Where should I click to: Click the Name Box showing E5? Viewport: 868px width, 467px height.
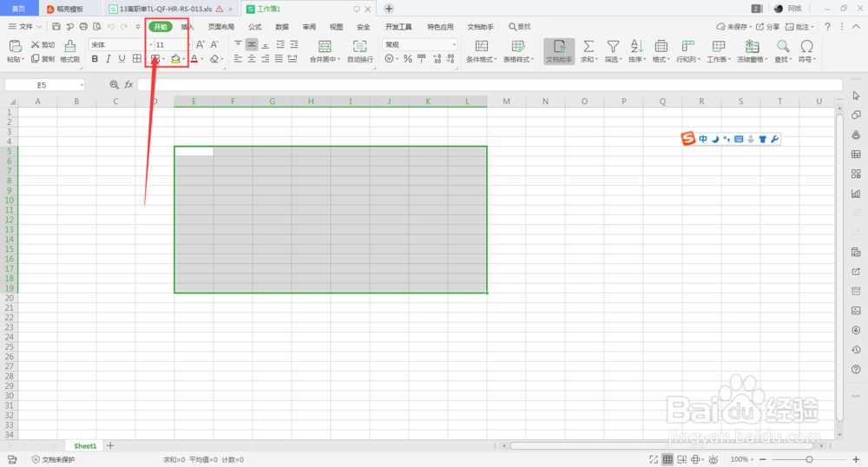(44, 85)
